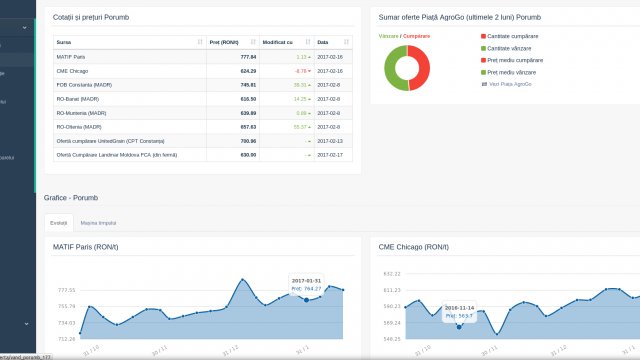Click the 2017-02-13 date cell
Viewport: 640px width, 360px height.
coord(333,141)
